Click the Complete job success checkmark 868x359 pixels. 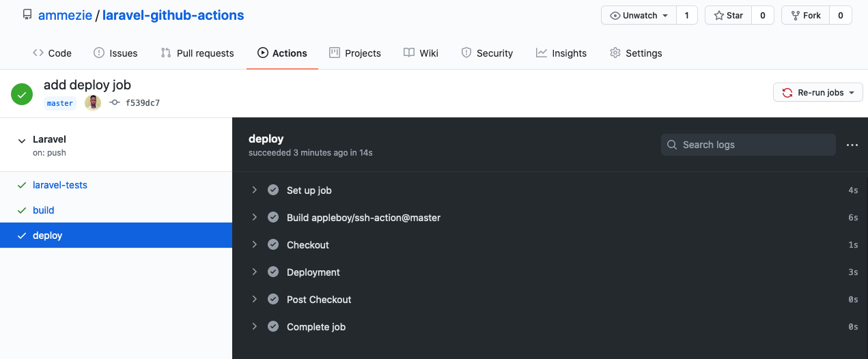pos(273,327)
